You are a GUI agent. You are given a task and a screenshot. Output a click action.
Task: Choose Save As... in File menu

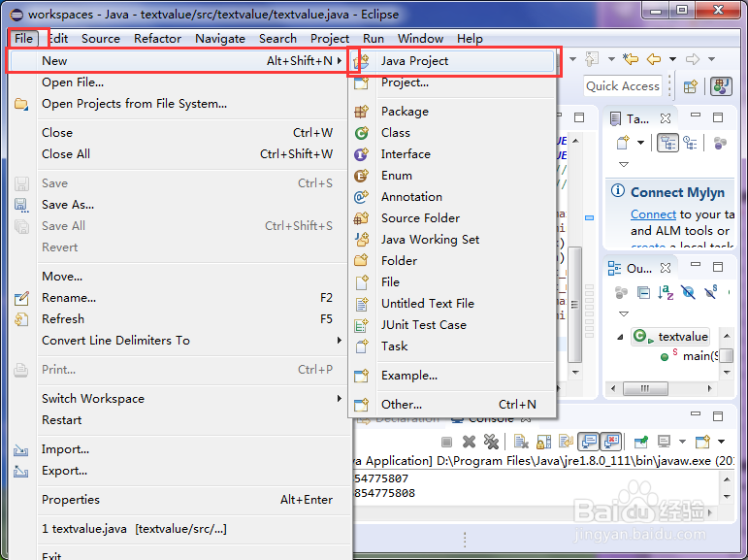tap(179, 205)
